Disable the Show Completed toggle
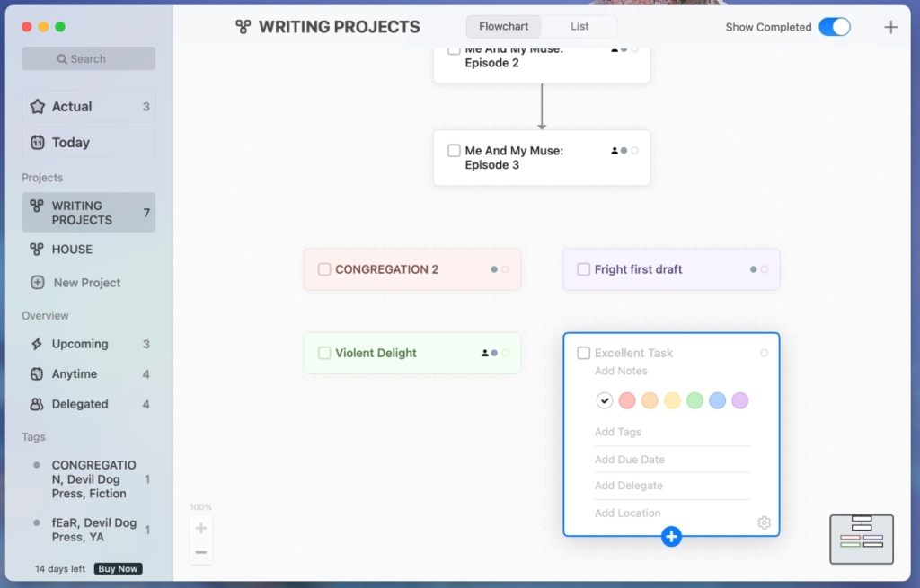Image resolution: width=920 pixels, height=588 pixels. pos(835,27)
